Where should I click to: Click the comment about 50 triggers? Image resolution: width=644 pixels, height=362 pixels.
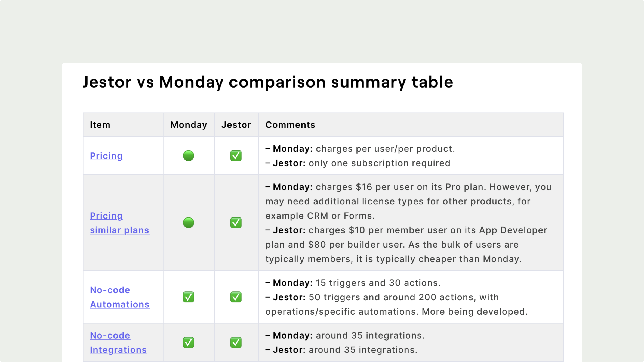[x=397, y=304]
